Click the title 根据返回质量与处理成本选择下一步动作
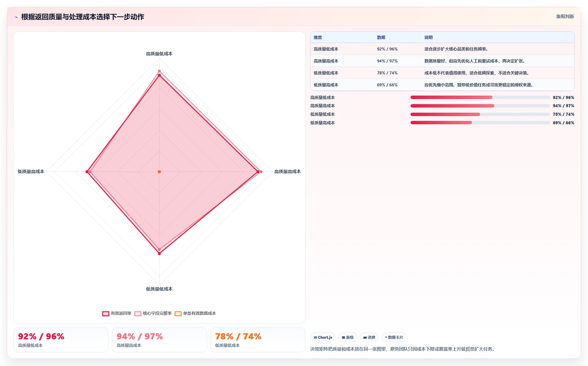588x366 pixels. tap(83, 17)
